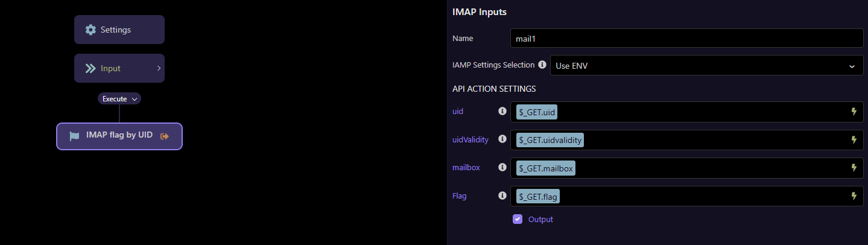
Task: Expand the Input node chevron
Action: tap(159, 68)
